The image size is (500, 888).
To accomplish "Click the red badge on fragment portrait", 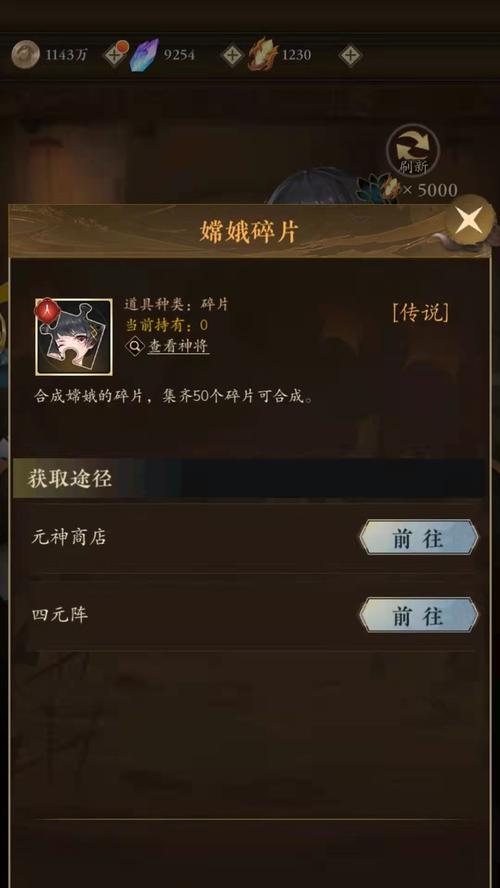I will point(47,309).
